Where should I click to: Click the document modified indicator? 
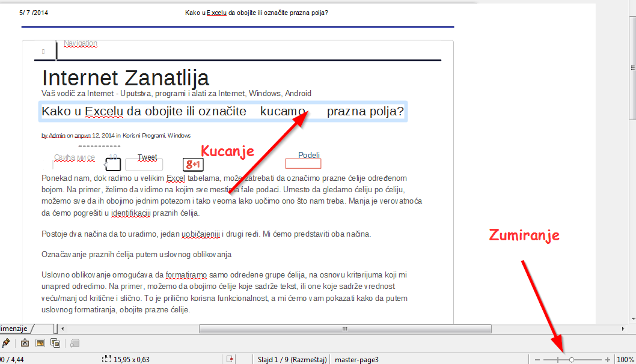coord(230,359)
